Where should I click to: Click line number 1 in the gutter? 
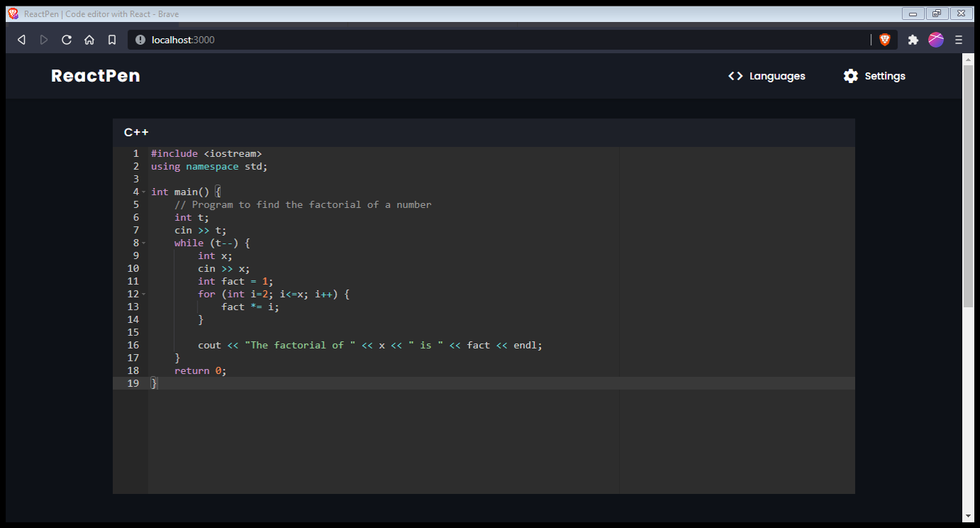coord(136,153)
